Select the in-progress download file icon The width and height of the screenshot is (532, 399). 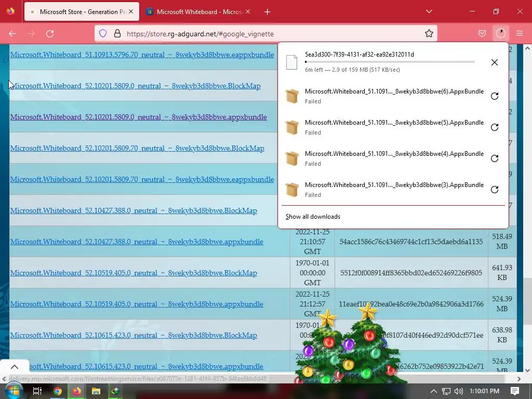[x=292, y=62]
